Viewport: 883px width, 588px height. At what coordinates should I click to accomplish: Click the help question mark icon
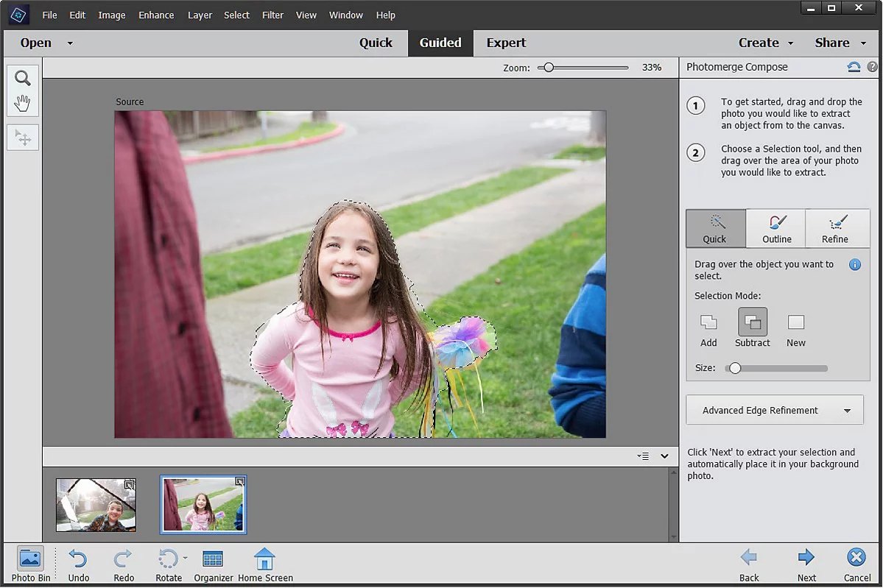pos(873,67)
